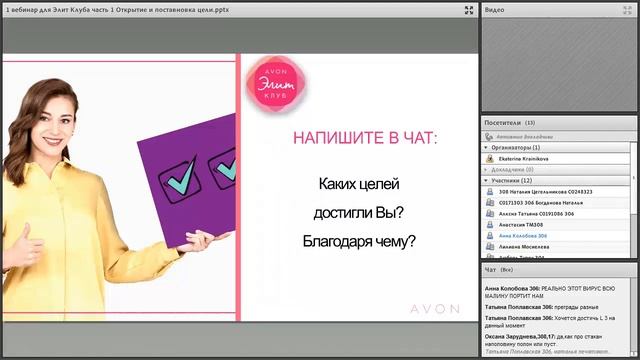
Task: Click the participant icon beside Алксна Татьяна
Action: pyautogui.click(x=490, y=213)
